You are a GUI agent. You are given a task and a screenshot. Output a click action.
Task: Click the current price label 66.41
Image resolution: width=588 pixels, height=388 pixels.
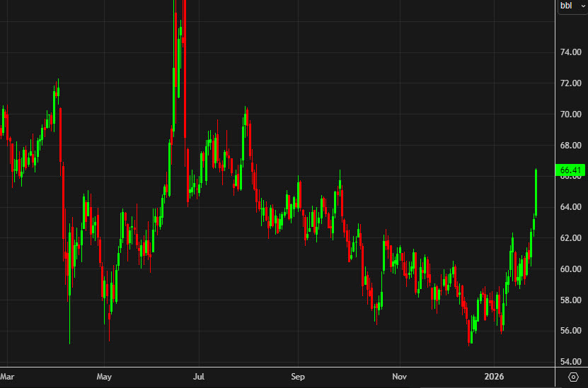570,170
